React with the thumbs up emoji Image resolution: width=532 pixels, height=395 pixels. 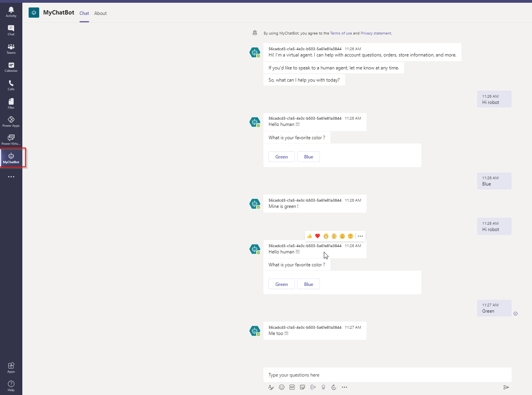coord(309,236)
